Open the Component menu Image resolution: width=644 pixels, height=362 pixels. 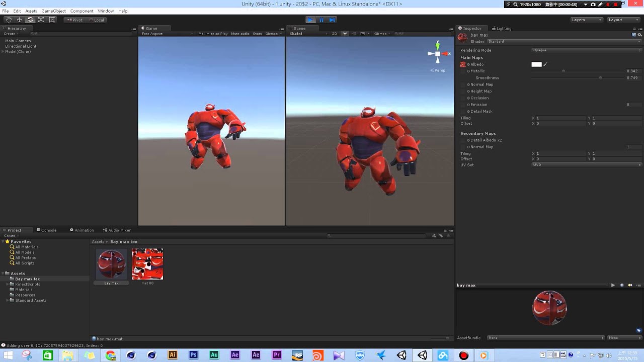coord(82,11)
